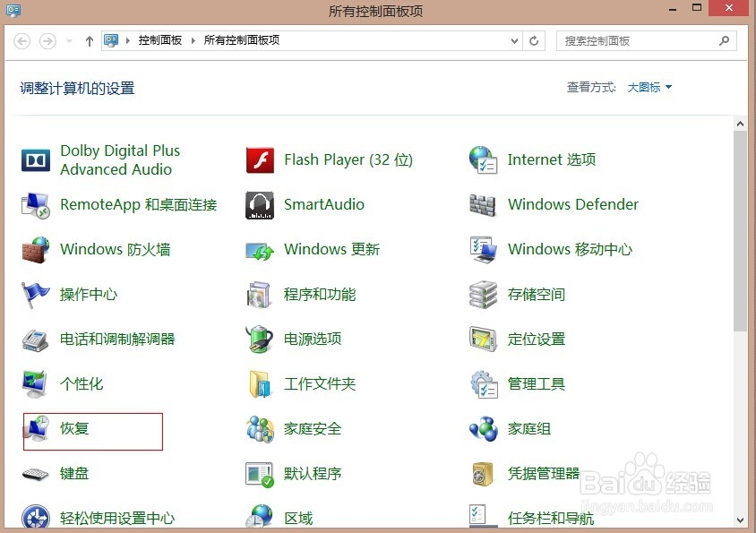
Task: Open the 家庭组 spheres icon
Action: pyautogui.click(x=484, y=429)
